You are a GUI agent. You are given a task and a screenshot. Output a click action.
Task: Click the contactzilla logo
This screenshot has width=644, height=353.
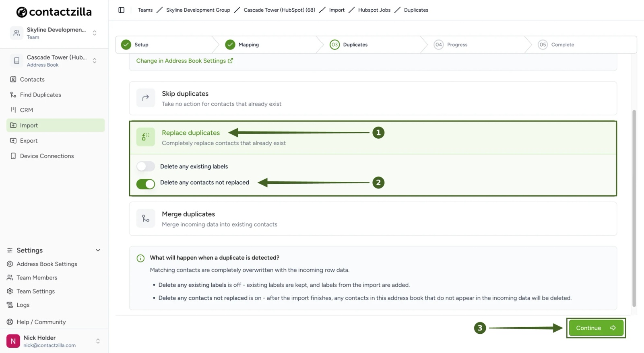[x=54, y=12]
